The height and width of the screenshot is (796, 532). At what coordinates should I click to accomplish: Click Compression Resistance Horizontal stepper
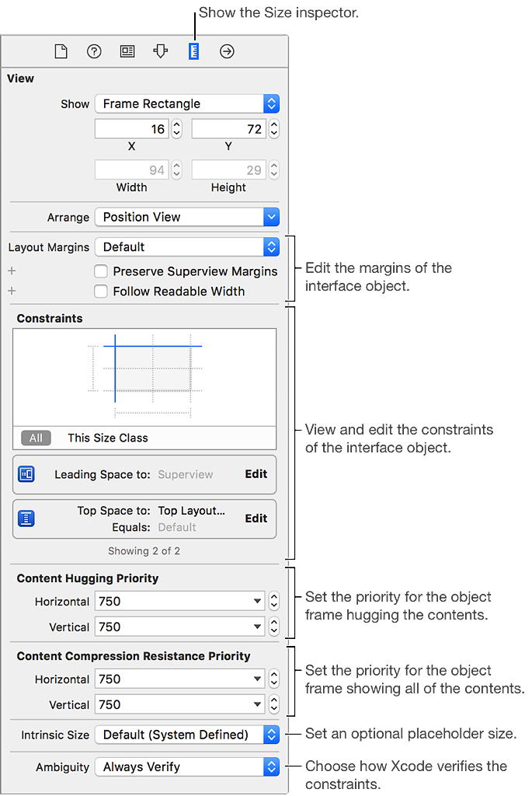coord(274,679)
